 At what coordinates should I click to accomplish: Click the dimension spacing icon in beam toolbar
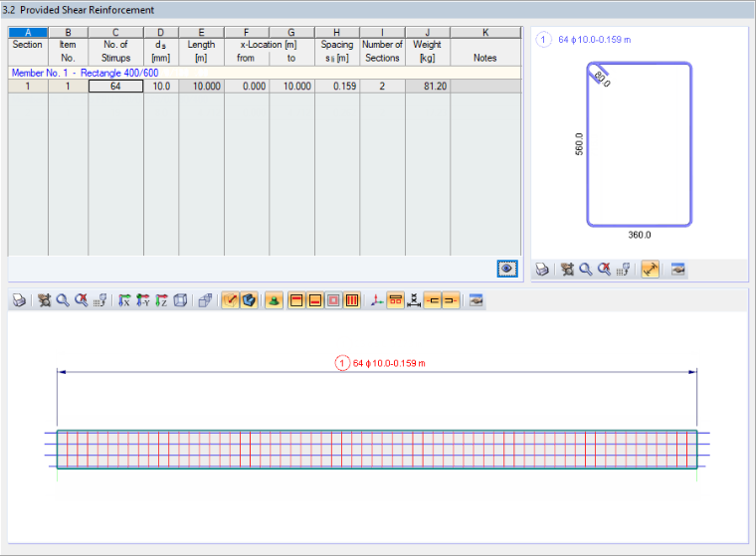pyautogui.click(x=414, y=300)
